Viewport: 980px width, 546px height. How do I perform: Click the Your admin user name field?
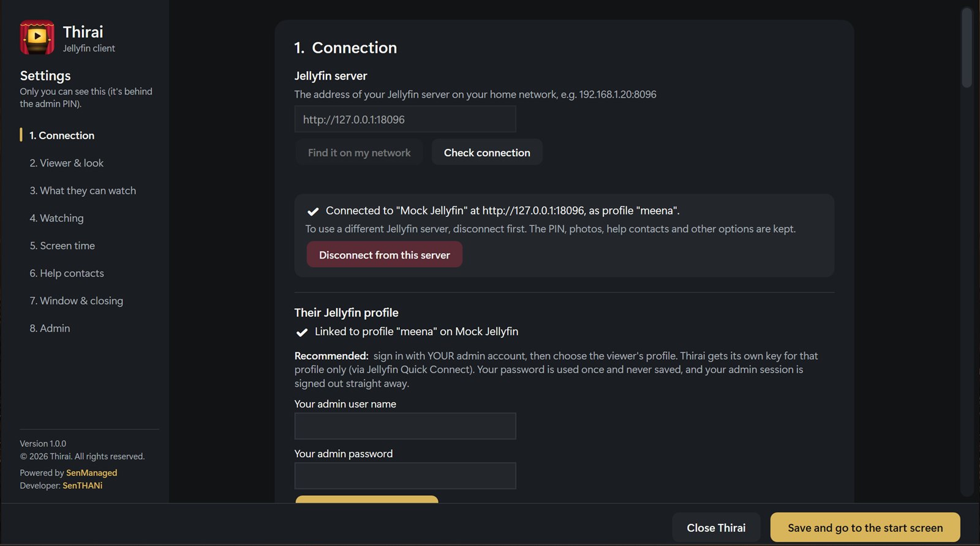click(x=405, y=427)
